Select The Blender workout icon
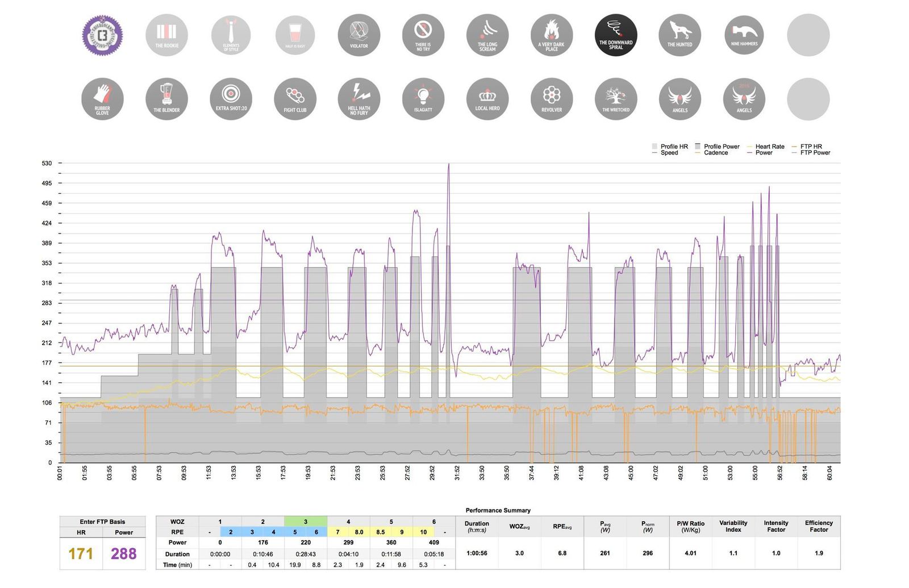 click(x=166, y=99)
